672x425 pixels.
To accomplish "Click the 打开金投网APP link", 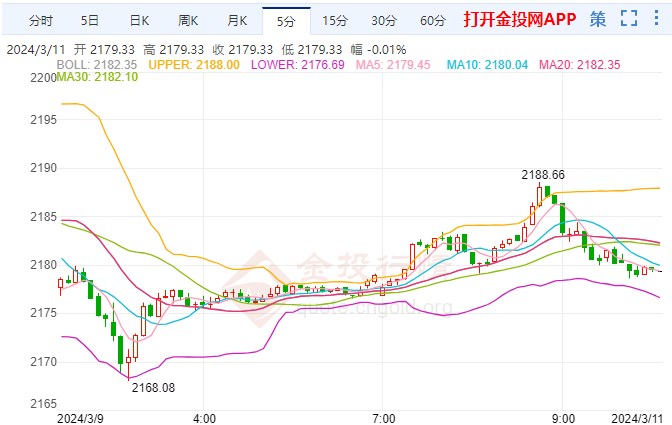I will [519, 19].
